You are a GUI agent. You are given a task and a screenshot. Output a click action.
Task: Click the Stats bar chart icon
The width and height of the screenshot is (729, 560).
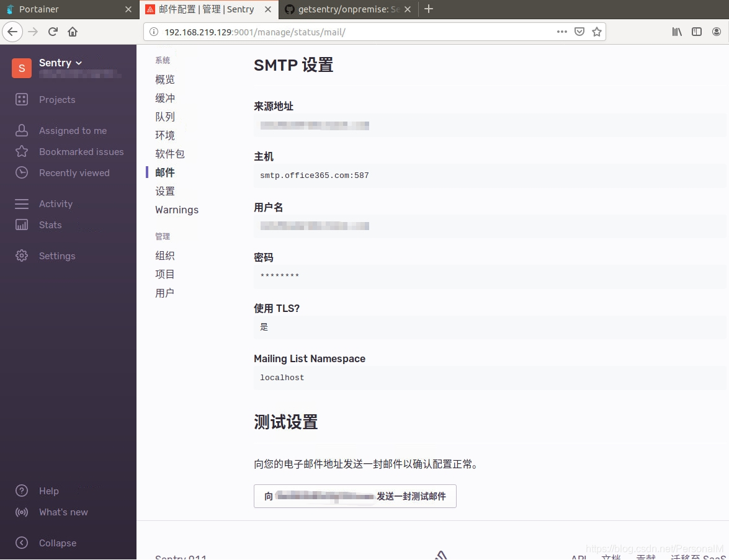[21, 225]
